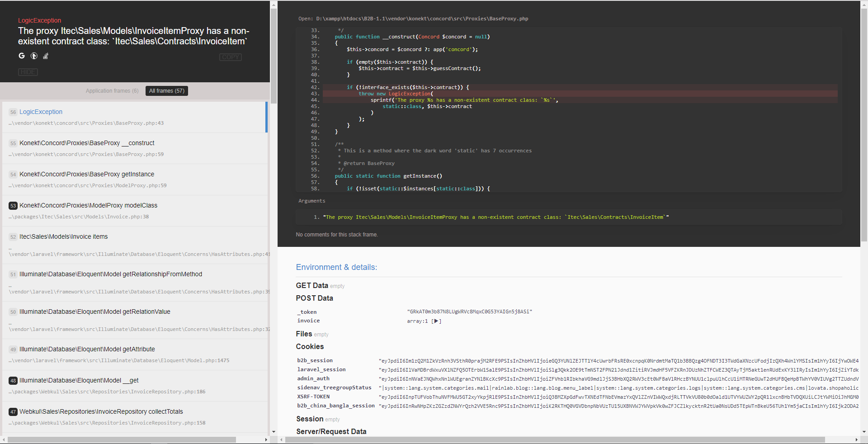Screen dimensions: 868x444
Task: Click highlighted code line 43 throw new LogicException
Action: point(580,94)
